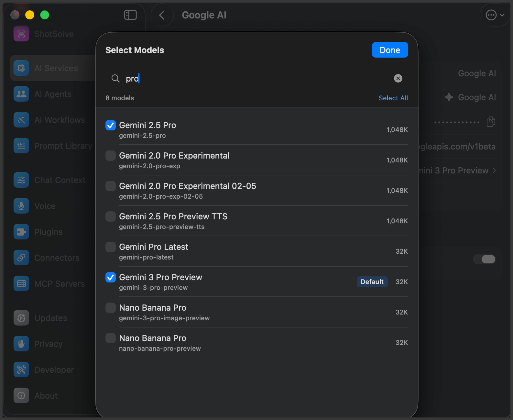This screenshot has width=513, height=420.
Task: Click the 32K value for Gemini Pro Latest
Action: click(402, 251)
